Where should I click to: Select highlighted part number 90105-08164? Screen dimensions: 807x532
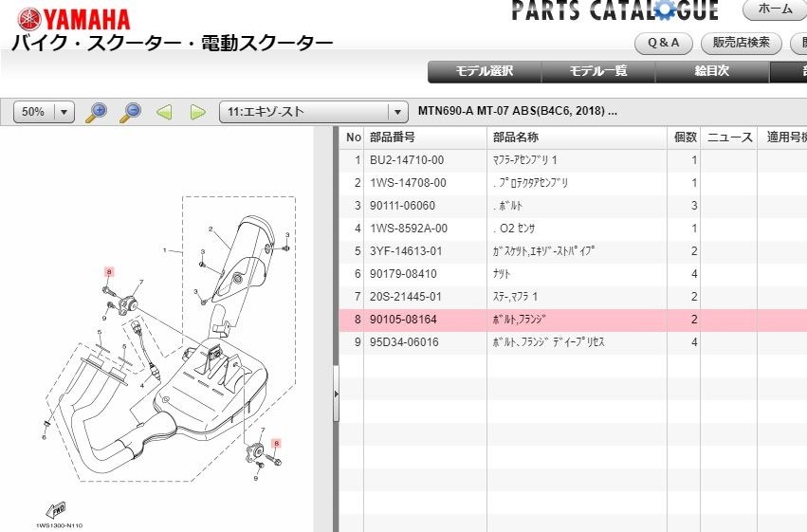coord(403,319)
